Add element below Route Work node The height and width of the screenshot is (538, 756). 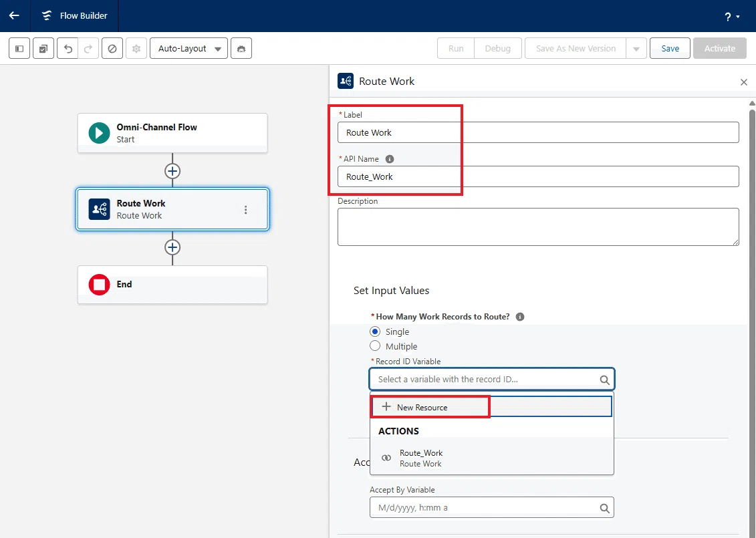tap(172, 247)
